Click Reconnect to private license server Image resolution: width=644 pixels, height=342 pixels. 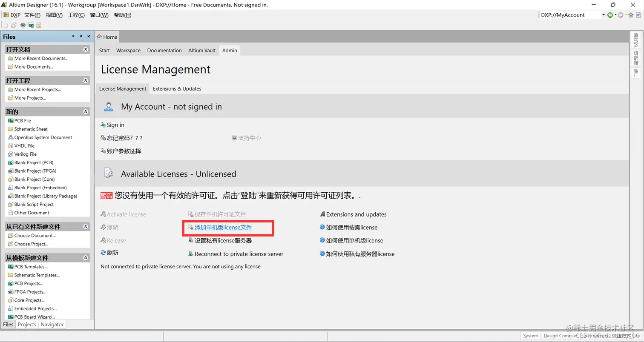(236, 254)
